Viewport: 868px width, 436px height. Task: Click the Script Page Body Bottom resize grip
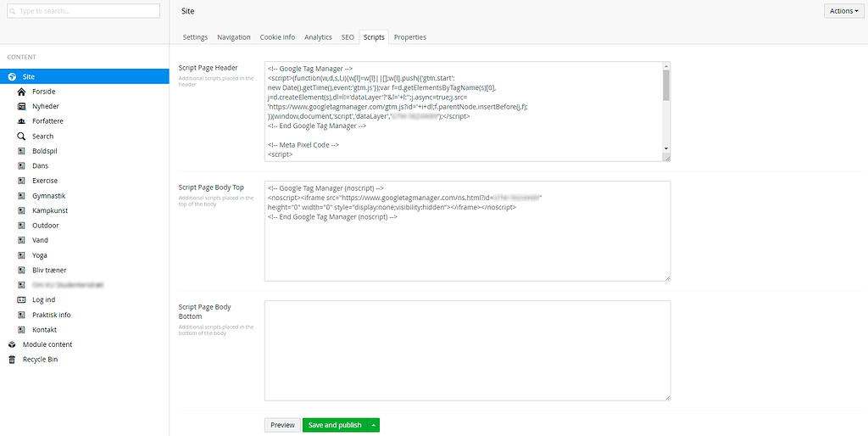click(668, 397)
